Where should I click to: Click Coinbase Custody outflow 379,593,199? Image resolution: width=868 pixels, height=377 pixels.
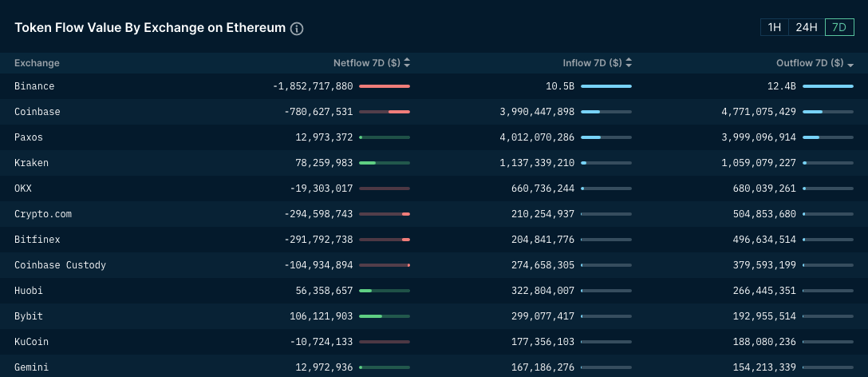(764, 265)
